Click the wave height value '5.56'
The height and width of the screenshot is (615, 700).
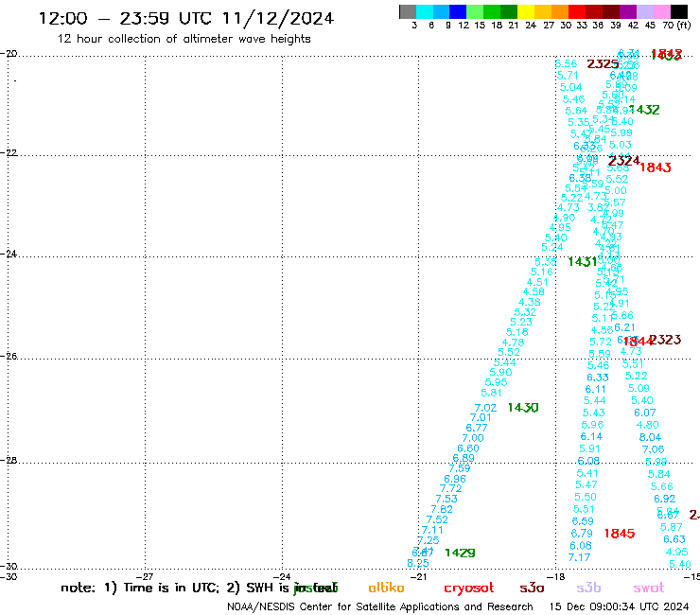click(x=566, y=64)
